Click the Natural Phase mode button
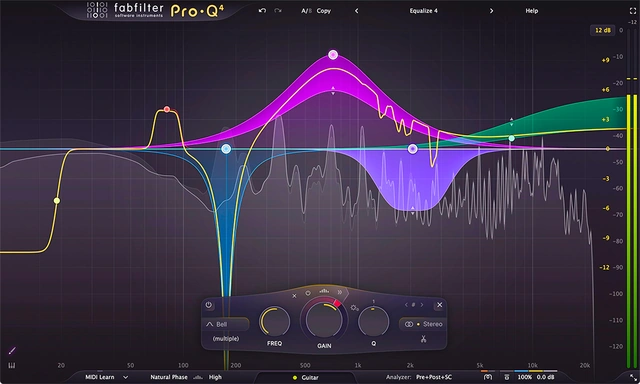This screenshot has width=640, height=384. coord(169,377)
